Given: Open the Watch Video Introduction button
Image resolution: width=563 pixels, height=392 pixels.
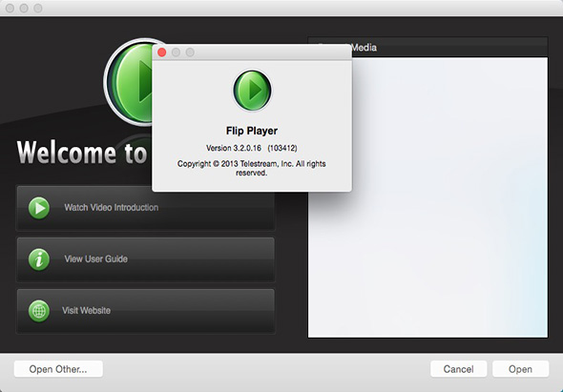Looking at the screenshot, I should pos(145,208).
